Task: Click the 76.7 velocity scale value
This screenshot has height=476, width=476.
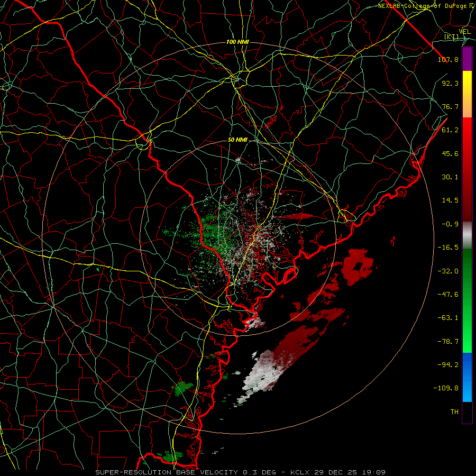Action: pos(450,106)
